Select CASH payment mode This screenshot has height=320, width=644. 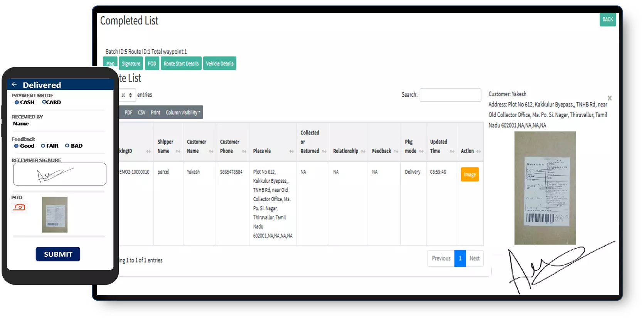17,102
